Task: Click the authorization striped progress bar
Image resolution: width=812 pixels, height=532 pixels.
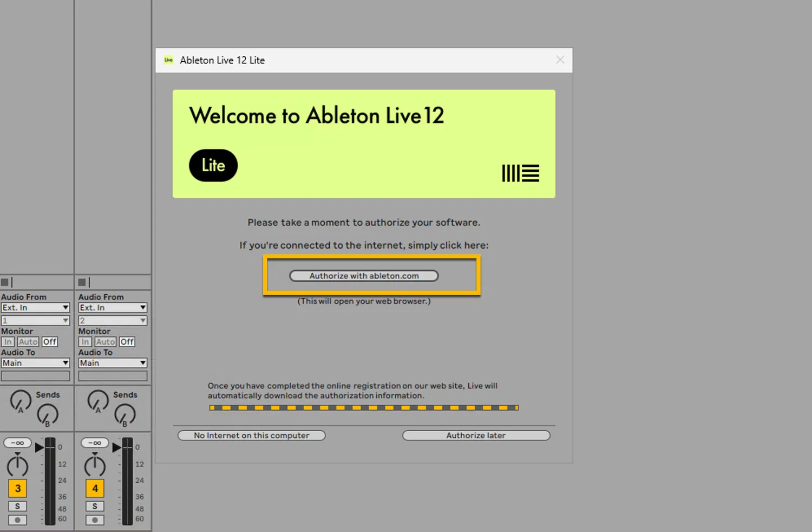Action: click(364, 407)
